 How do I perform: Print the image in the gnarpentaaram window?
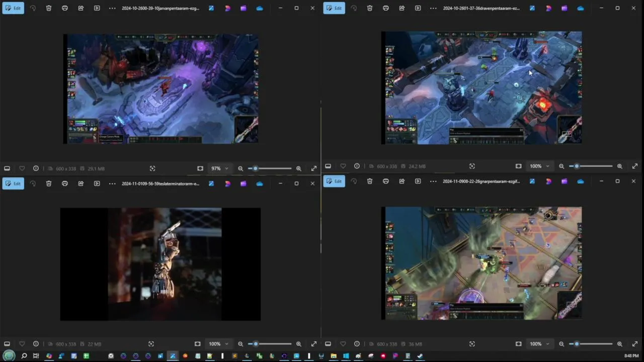pos(386,181)
